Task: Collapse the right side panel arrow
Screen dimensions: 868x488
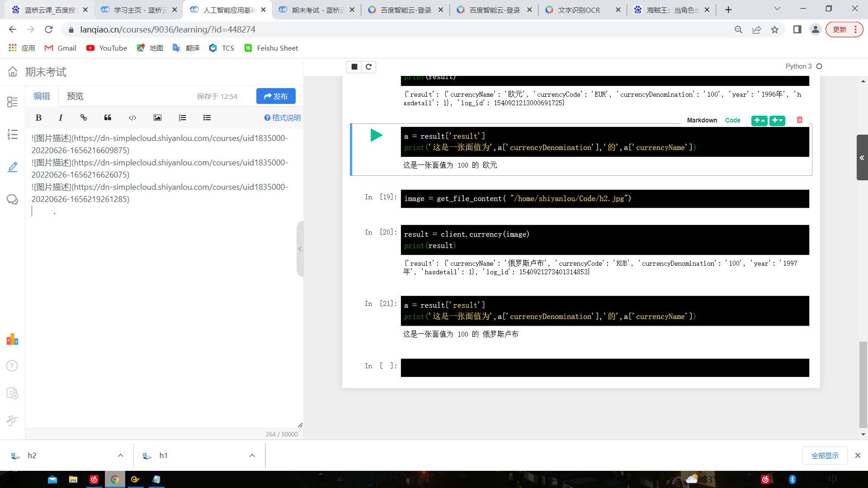Action: tap(862, 158)
